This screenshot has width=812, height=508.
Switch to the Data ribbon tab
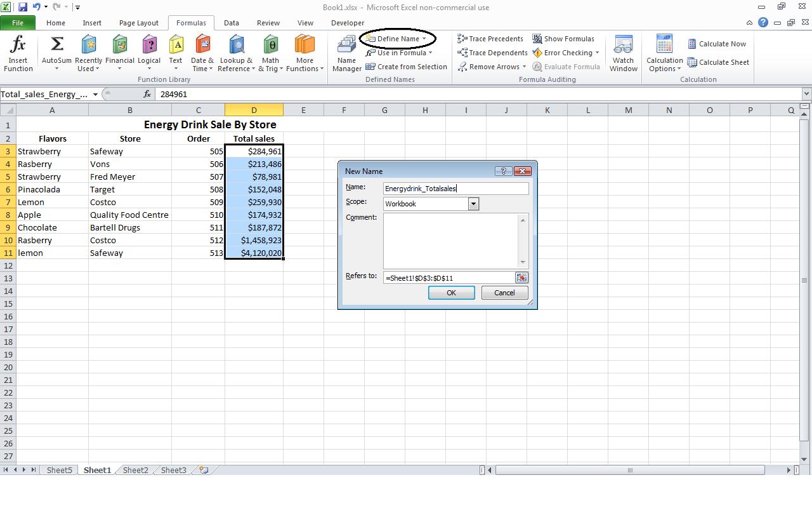pos(231,22)
